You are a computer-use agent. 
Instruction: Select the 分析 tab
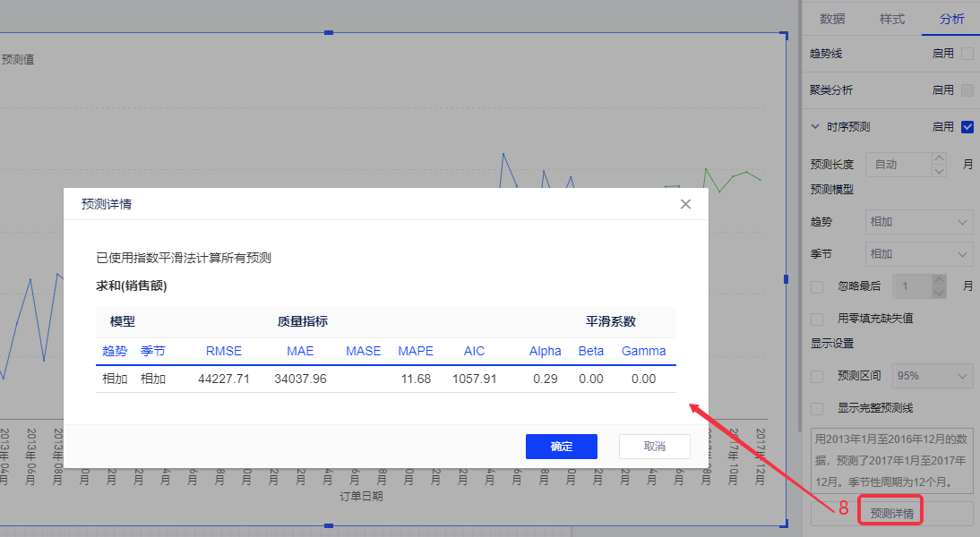(951, 19)
